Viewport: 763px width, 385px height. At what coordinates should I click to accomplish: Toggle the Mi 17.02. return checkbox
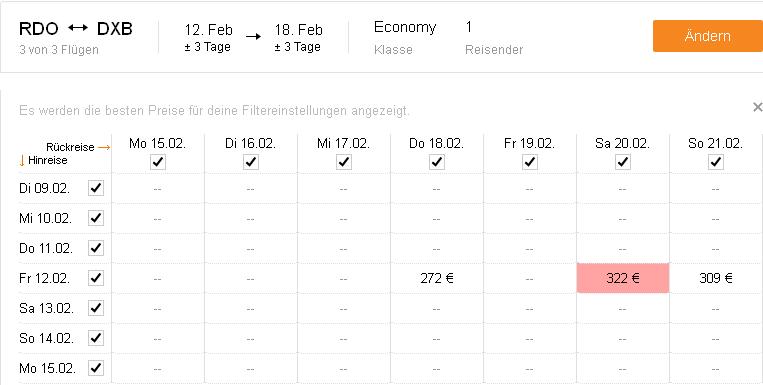[344, 162]
